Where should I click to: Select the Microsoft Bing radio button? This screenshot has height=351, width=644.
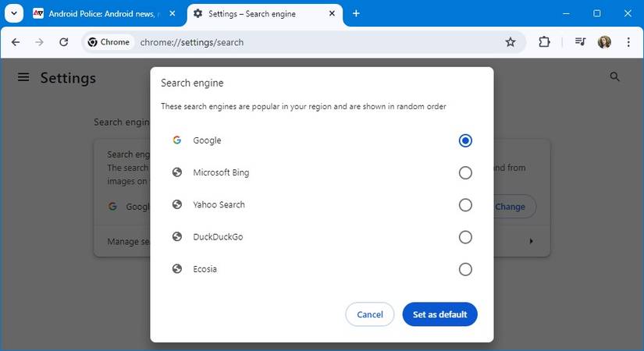[x=465, y=173]
